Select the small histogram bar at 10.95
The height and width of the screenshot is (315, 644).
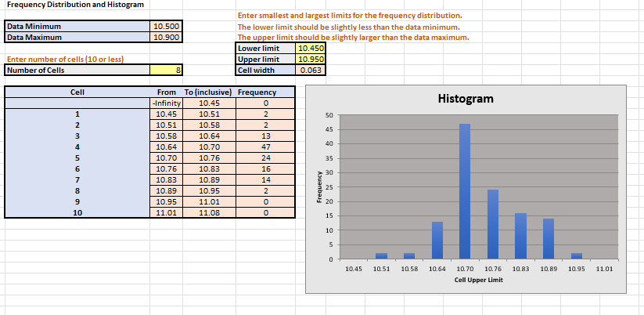[x=577, y=256]
